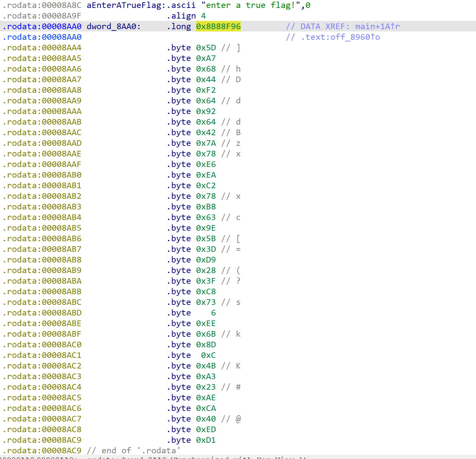Jump to the .text:off_8960 cross-reference
The height and width of the screenshot is (459, 476).
click(x=340, y=37)
